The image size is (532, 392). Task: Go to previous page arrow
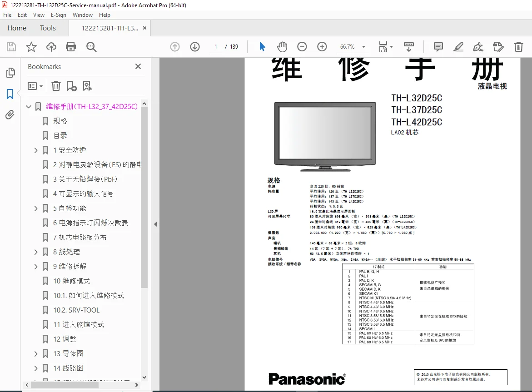click(175, 47)
